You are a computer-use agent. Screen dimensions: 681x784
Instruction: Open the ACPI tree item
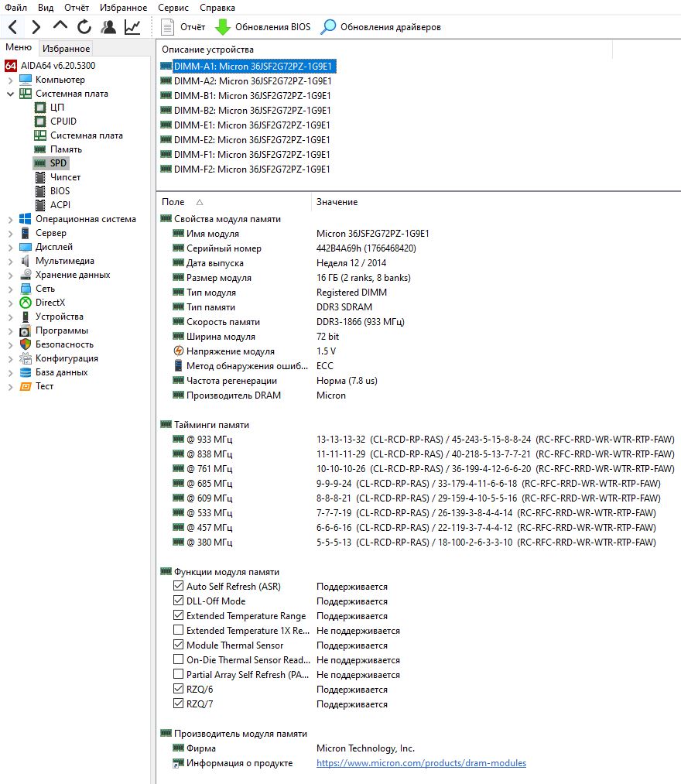60,205
